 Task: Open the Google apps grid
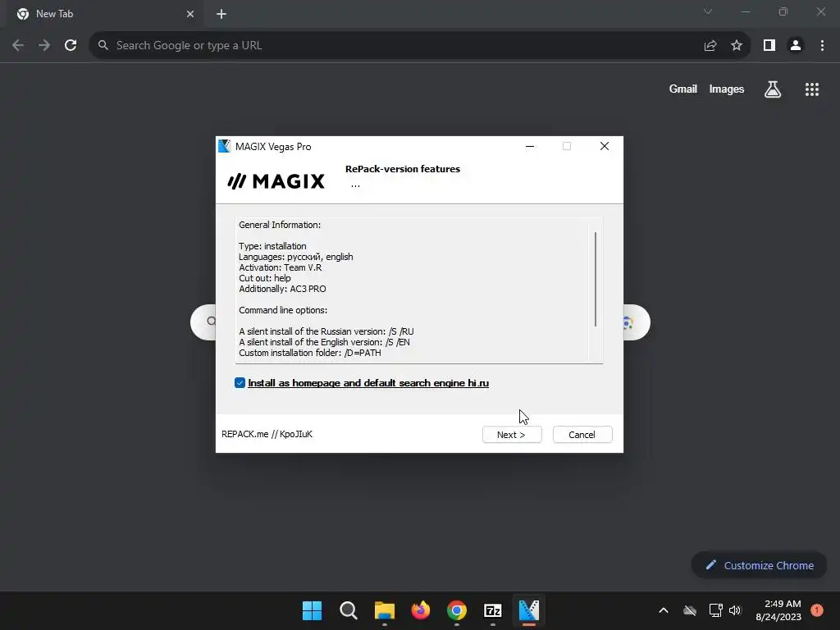click(x=812, y=89)
